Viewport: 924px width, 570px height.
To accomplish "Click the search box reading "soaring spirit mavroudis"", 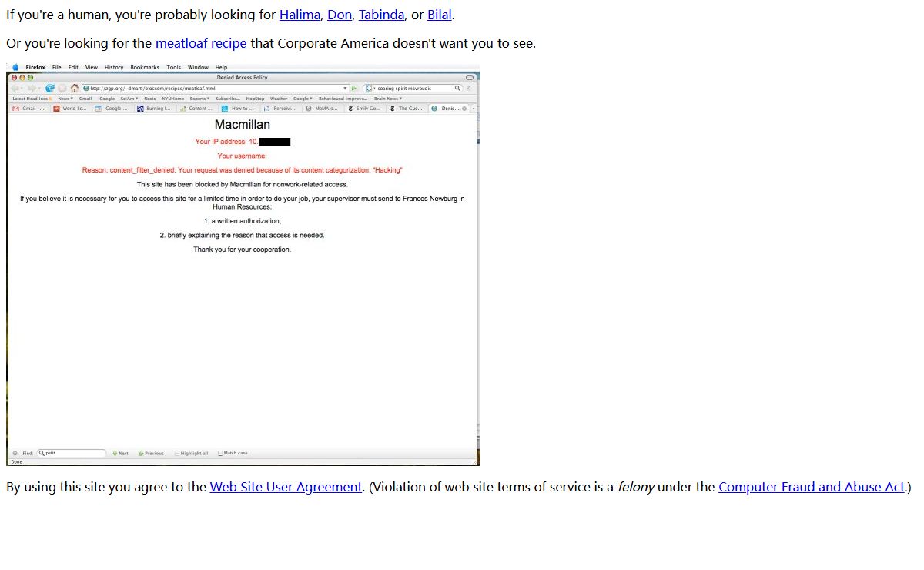I will pos(414,89).
